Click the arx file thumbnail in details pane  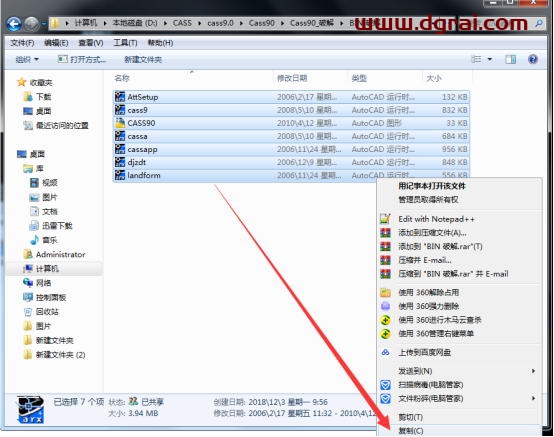tap(30, 409)
